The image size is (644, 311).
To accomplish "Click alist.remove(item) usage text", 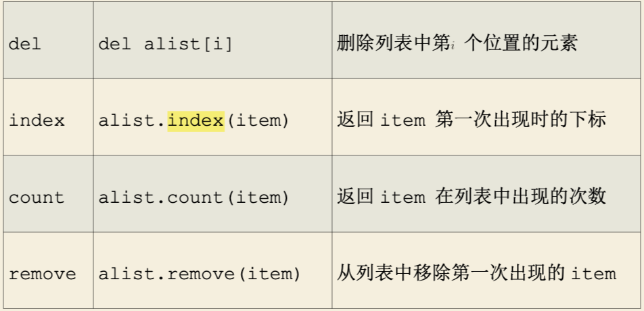I will [200, 274].
